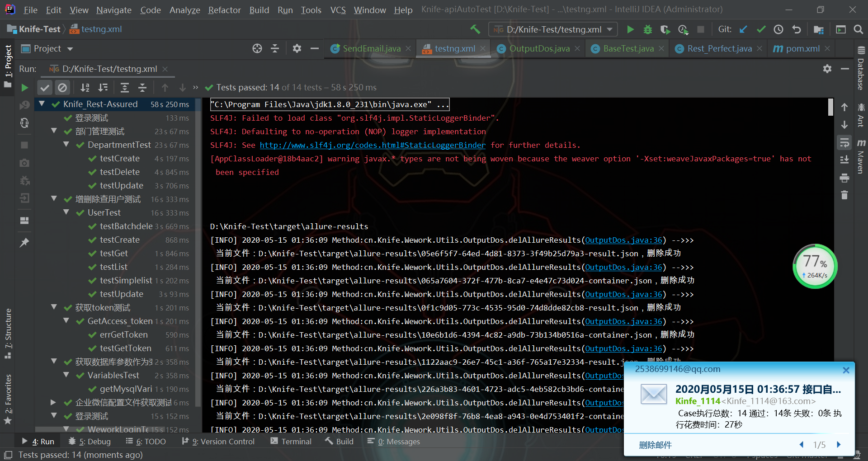Click the print icon beside the console output
The height and width of the screenshot is (461, 868).
(x=844, y=178)
